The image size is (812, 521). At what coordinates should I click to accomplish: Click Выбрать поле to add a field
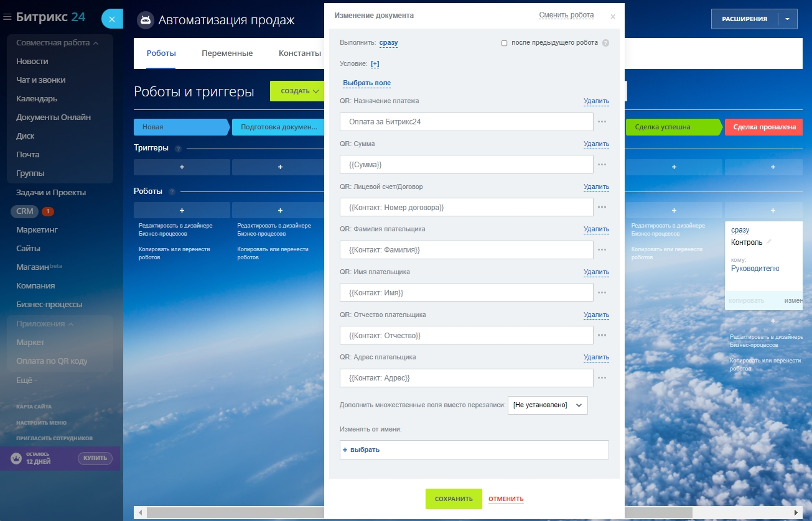[x=367, y=83]
